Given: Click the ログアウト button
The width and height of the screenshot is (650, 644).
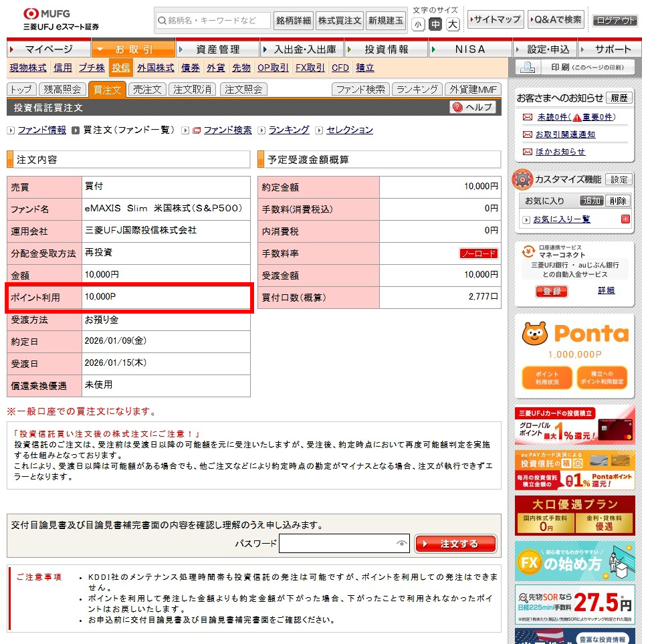Looking at the screenshot, I should pyautogui.click(x=615, y=21).
